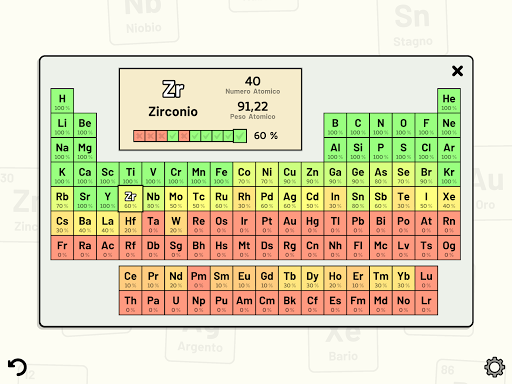Viewport: 512px width, 384px height.
Task: Select the Ag element tile
Action: [290, 199]
